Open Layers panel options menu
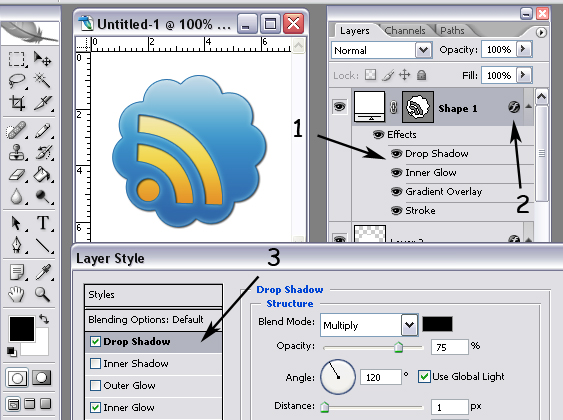The image size is (563, 420). click(x=541, y=33)
